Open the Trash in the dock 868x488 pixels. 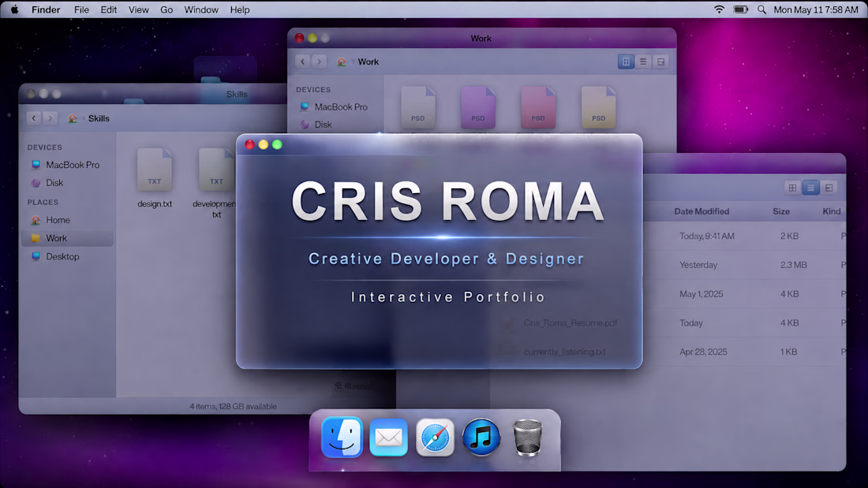[528, 438]
